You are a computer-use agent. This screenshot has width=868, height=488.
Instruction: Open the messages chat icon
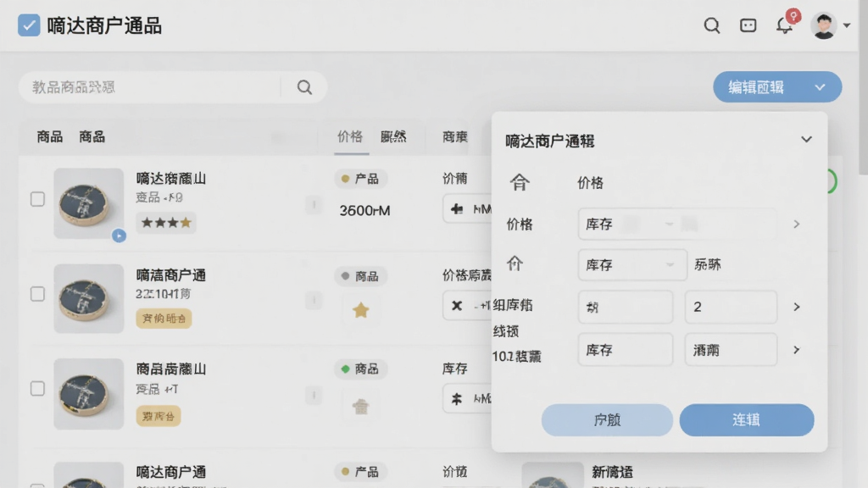click(748, 25)
